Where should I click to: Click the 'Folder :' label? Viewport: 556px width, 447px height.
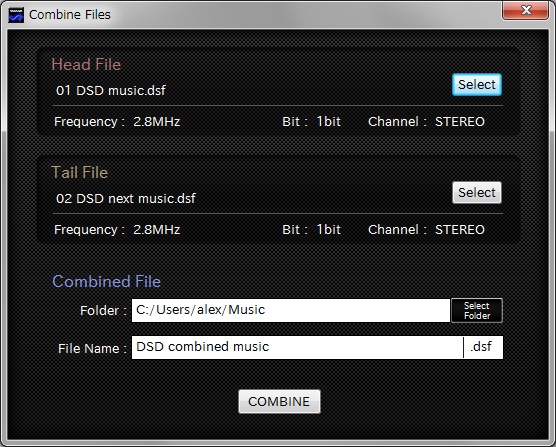[x=103, y=311]
